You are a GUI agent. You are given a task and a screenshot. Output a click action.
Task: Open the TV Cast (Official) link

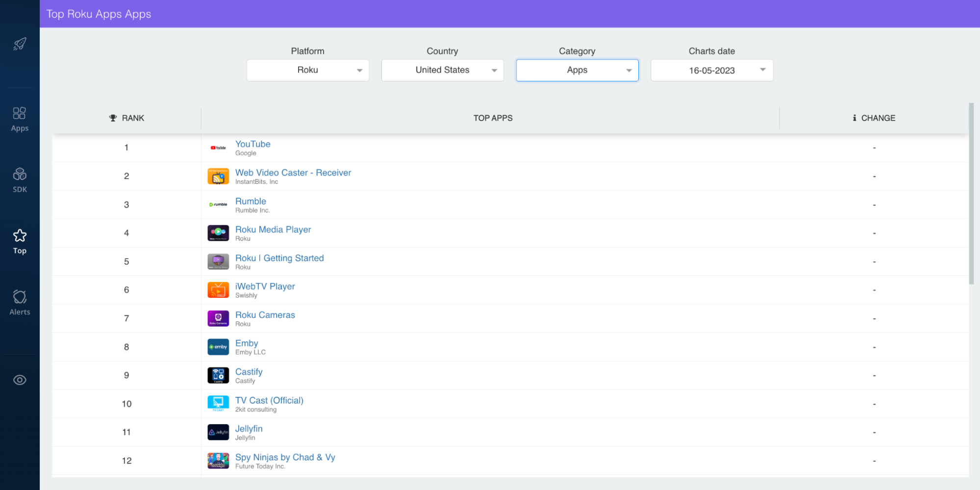pyautogui.click(x=269, y=400)
